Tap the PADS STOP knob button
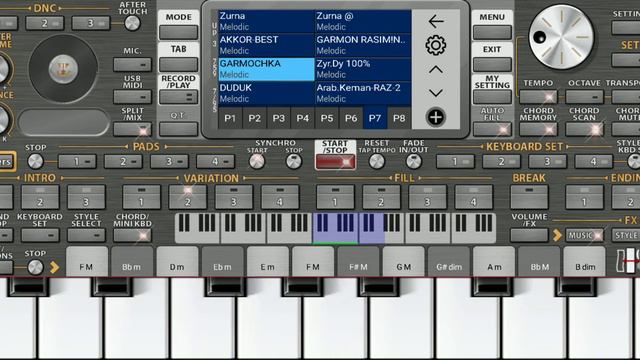 click(36, 162)
